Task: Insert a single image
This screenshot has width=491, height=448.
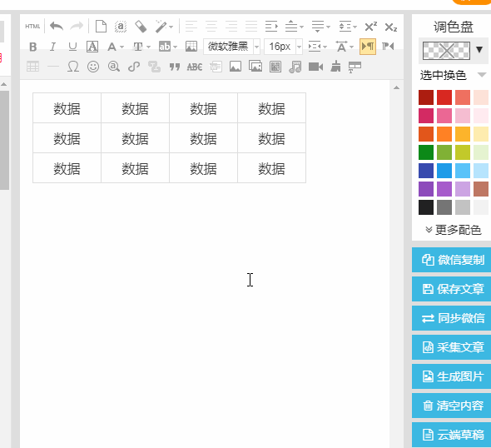Action: [236, 67]
